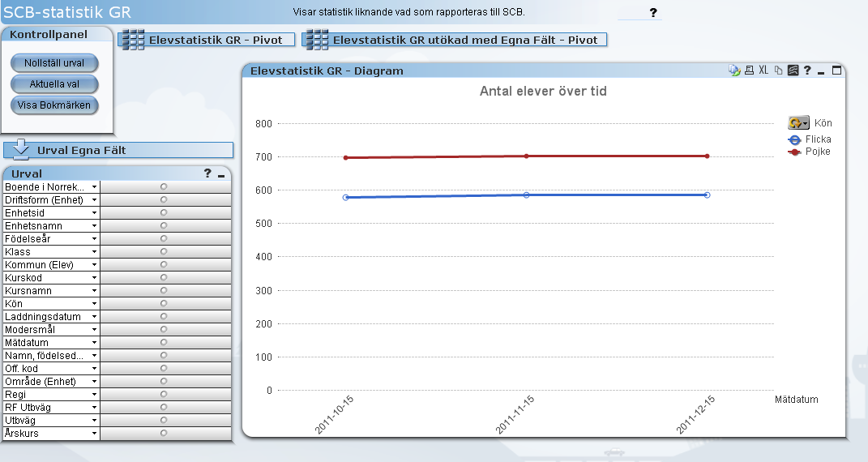Open help for the Elevstatistik GR diagram
The image size is (868, 462).
pos(807,71)
